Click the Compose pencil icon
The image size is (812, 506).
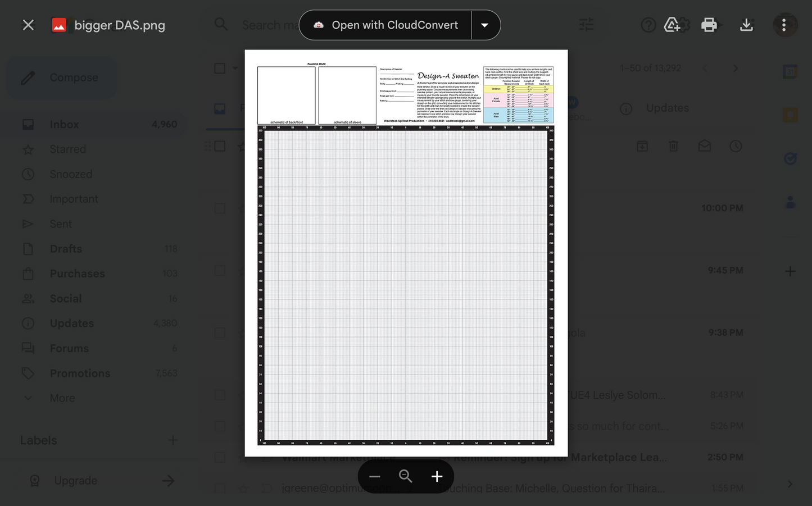point(28,77)
